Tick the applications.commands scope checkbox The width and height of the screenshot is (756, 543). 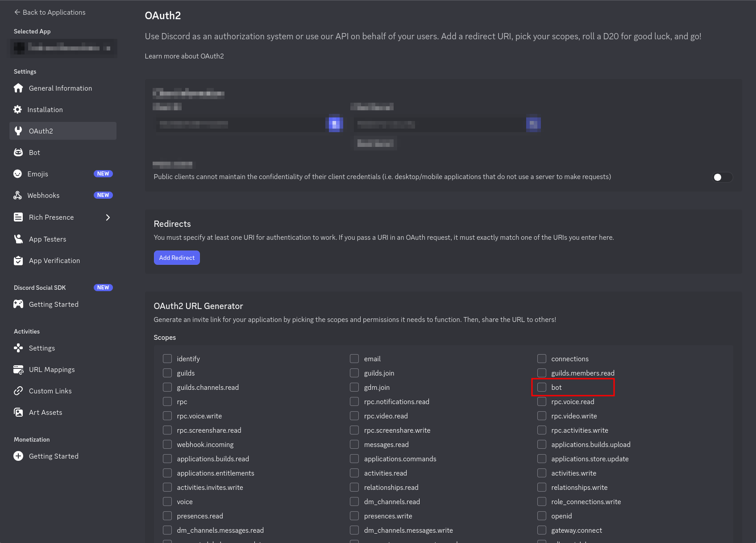click(x=354, y=459)
